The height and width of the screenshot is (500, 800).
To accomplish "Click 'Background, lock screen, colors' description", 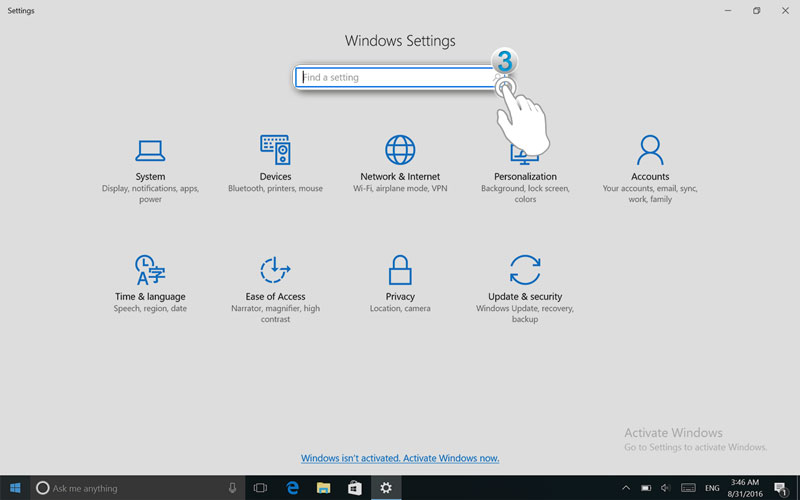I will (525, 194).
